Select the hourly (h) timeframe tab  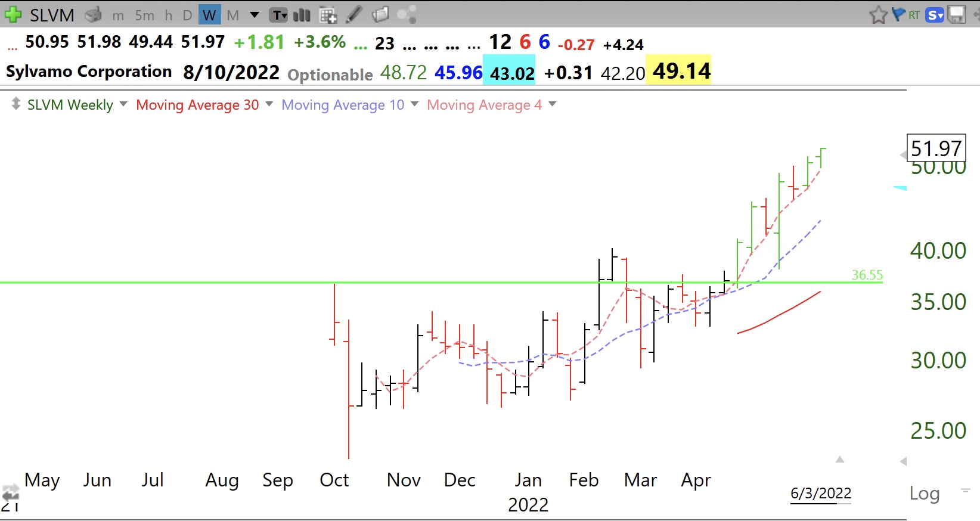tap(169, 15)
